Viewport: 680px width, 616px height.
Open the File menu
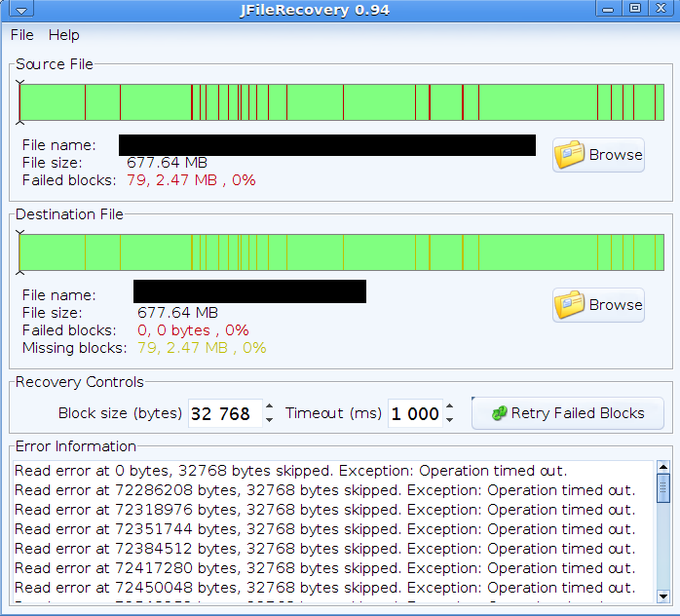pos(22,35)
